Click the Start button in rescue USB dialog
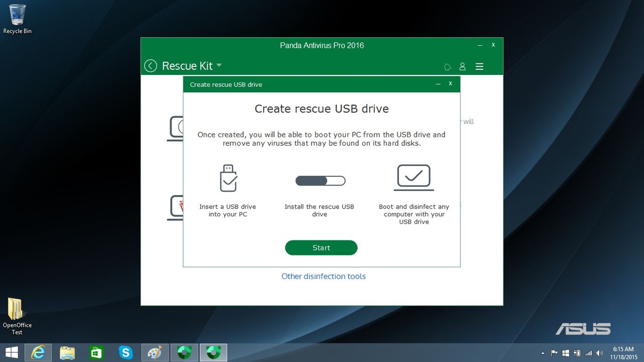The image size is (644, 362). click(x=321, y=248)
